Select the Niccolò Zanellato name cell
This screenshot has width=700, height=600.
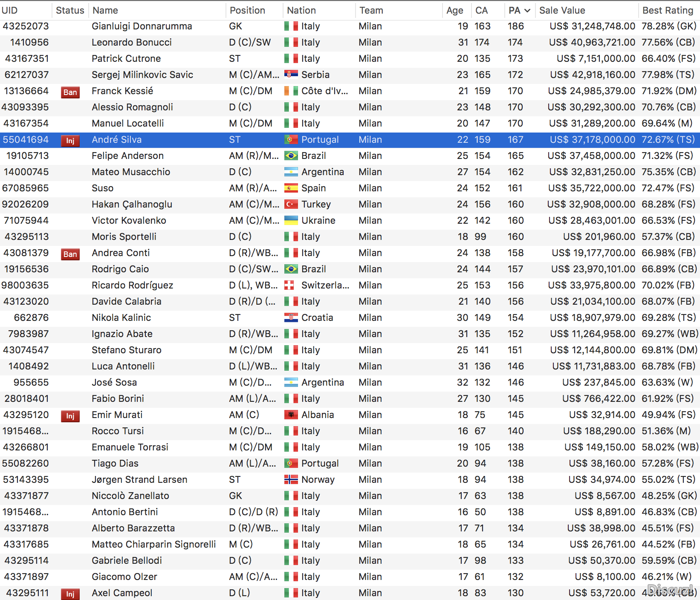130,496
